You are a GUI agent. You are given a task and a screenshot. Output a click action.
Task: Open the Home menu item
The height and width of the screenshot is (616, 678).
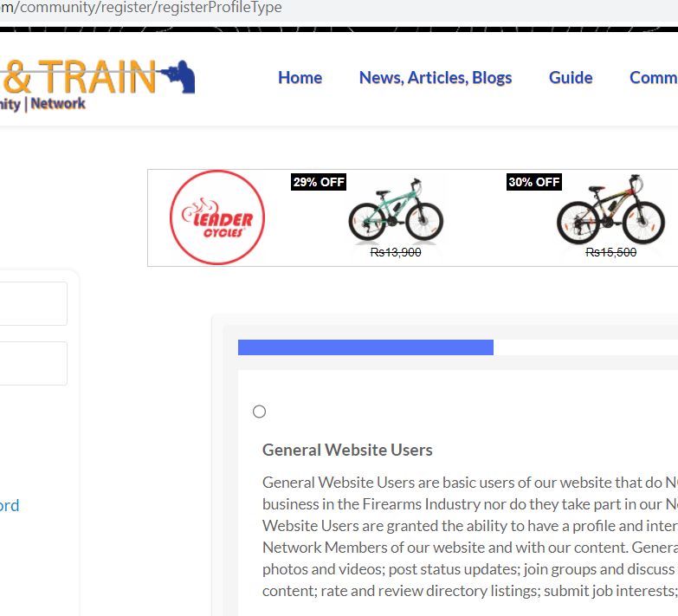click(x=300, y=78)
